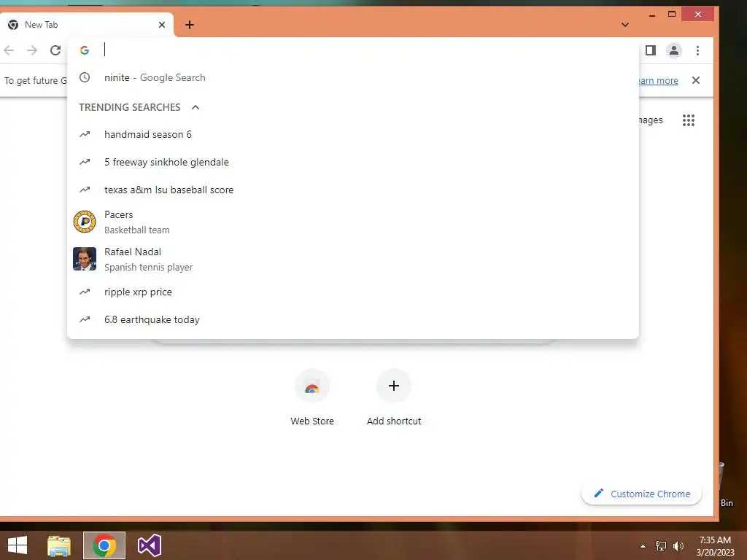Open the Windows Start button
Screen dimensions: 747x560
(18, 545)
